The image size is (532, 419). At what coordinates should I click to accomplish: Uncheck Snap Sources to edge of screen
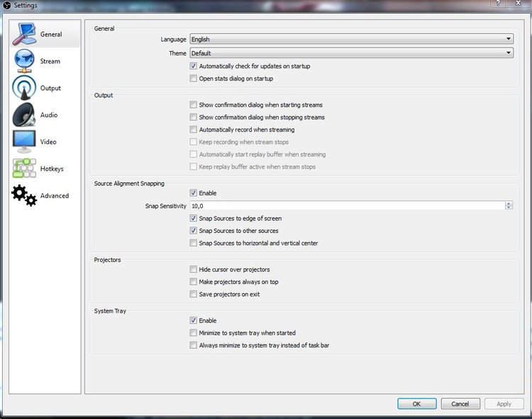(194, 218)
